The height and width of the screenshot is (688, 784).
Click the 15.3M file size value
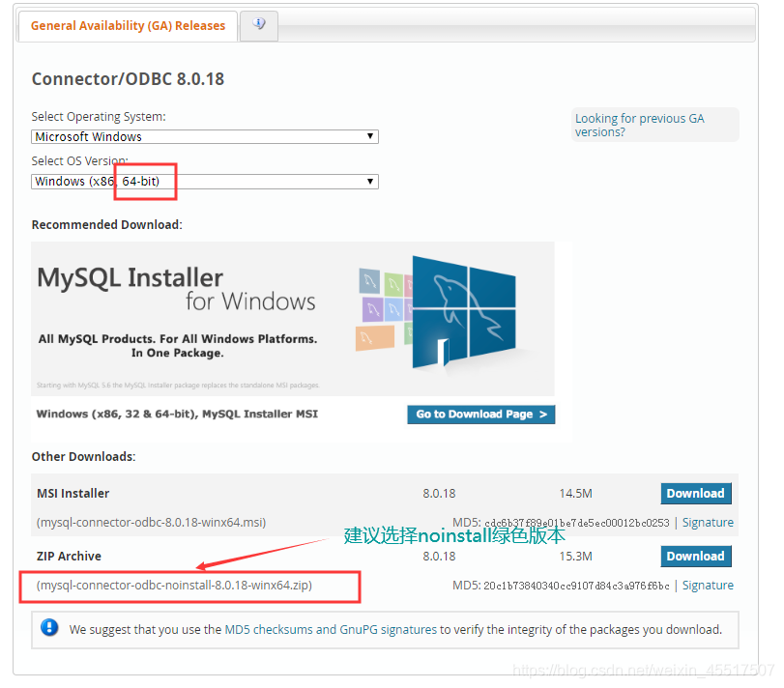coord(575,556)
